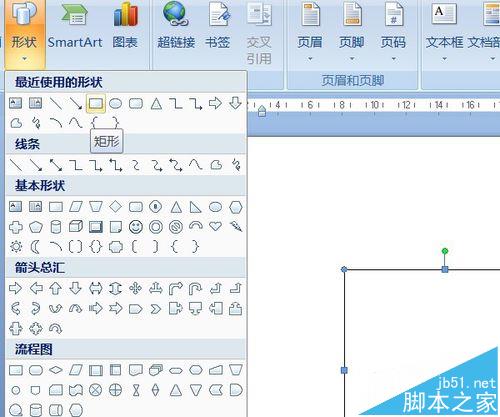Pick the Bevel shape
This screenshot has height=417, width=500.
96,227
